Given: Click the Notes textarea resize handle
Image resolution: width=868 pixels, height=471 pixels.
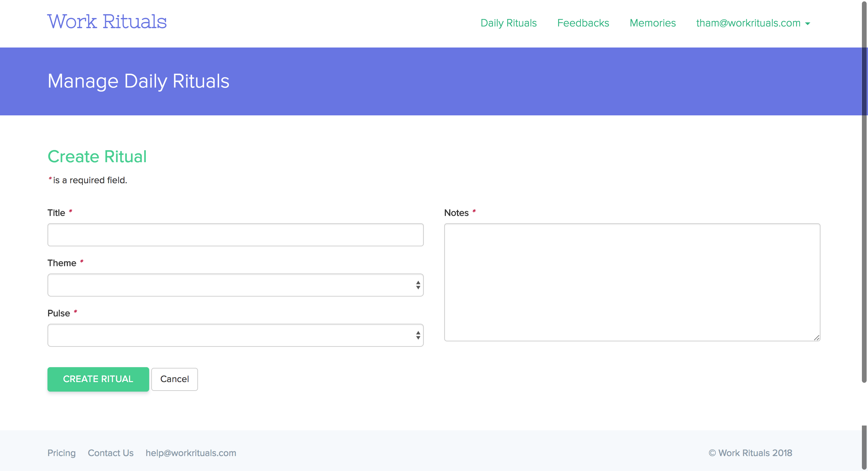Looking at the screenshot, I should coord(816,338).
